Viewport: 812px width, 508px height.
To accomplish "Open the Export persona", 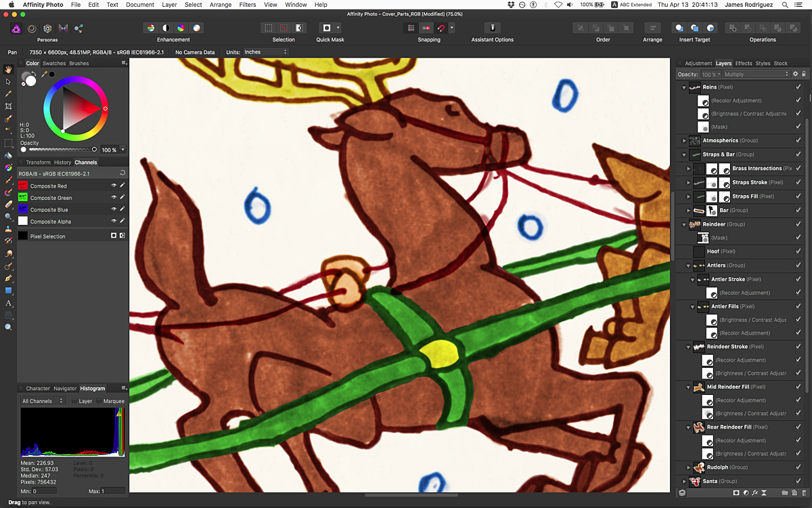I will (x=78, y=28).
